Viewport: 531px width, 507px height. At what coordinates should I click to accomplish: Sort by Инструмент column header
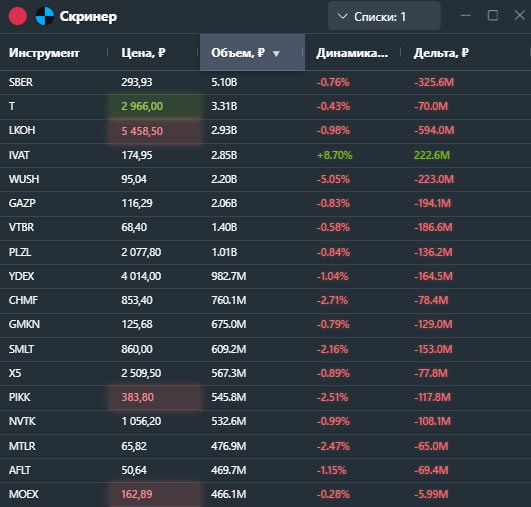pyautogui.click(x=44, y=53)
